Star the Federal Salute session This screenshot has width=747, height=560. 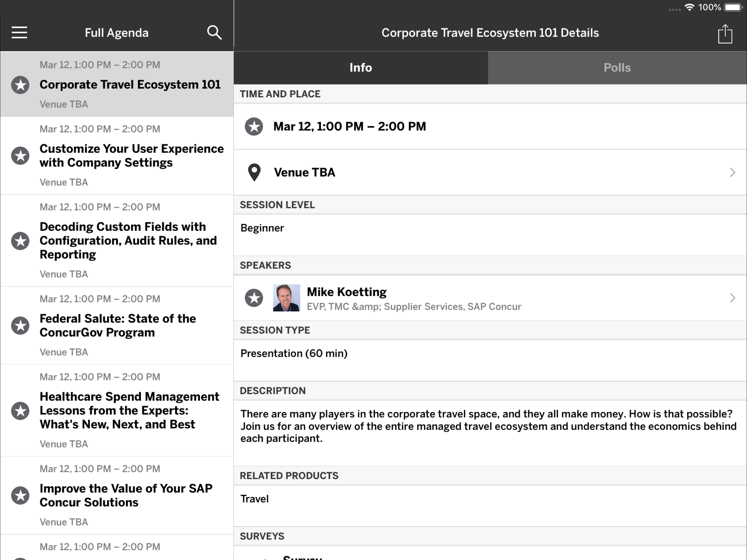pyautogui.click(x=20, y=326)
